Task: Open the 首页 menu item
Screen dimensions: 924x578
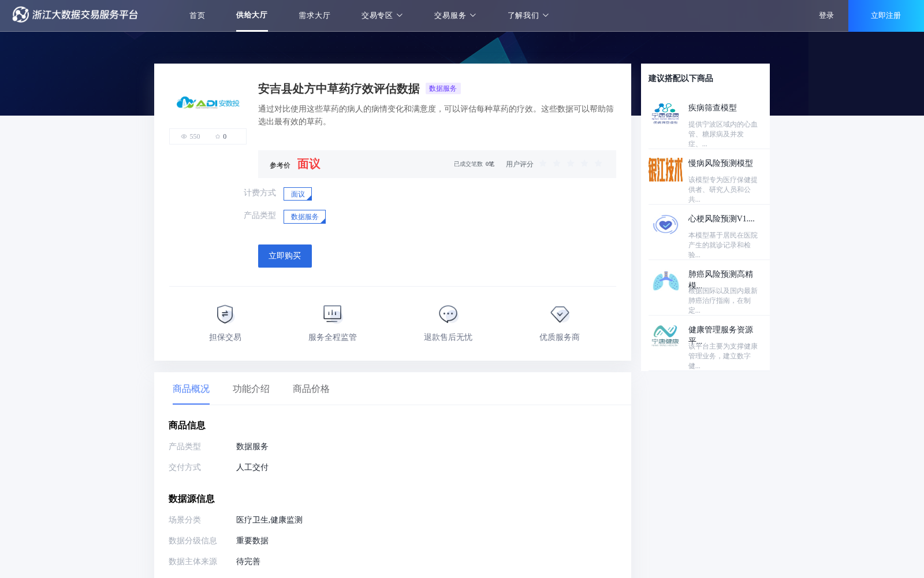Action: (x=197, y=16)
